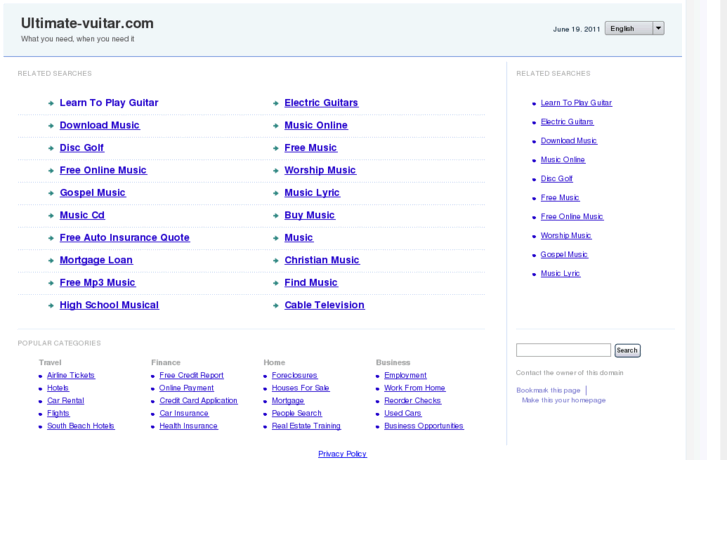Open sidebar 'Download Music' link

click(569, 141)
